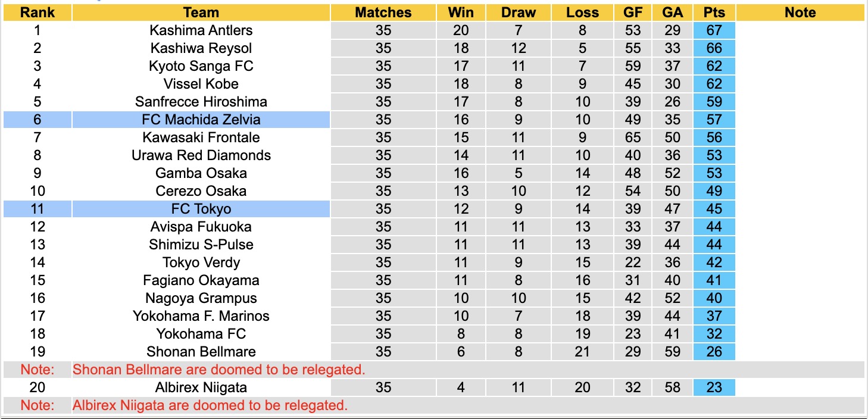The image size is (868, 419).
Task: Click the Kashiwa Reysol team name
Action: coord(201,48)
